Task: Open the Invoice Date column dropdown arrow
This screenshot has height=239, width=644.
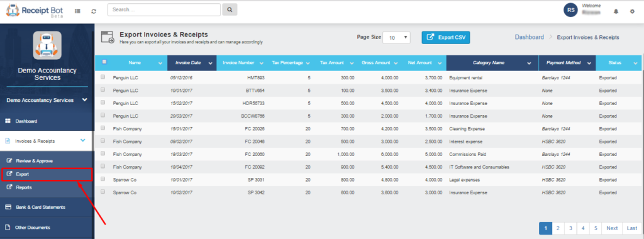Action: coord(211,64)
